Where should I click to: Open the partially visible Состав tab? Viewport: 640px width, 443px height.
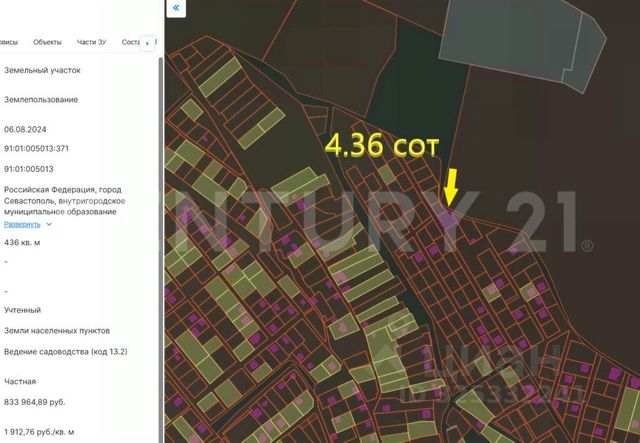click(x=131, y=42)
